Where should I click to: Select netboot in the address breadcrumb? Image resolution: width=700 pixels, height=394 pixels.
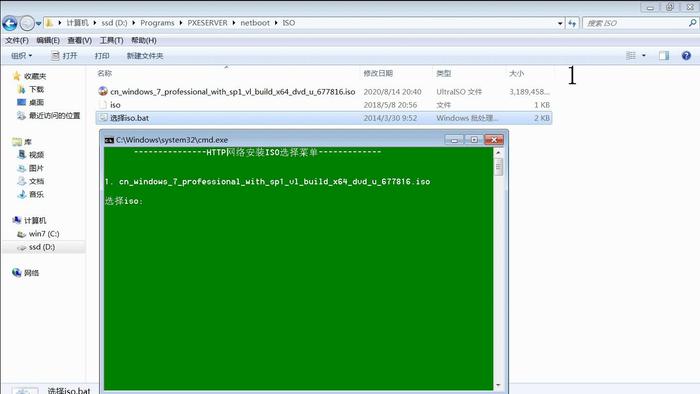(x=255, y=23)
